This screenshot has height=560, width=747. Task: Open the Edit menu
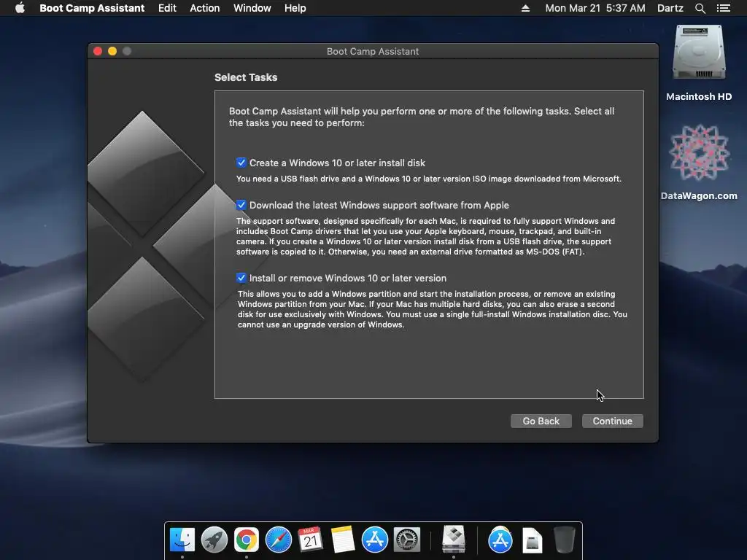167,8
